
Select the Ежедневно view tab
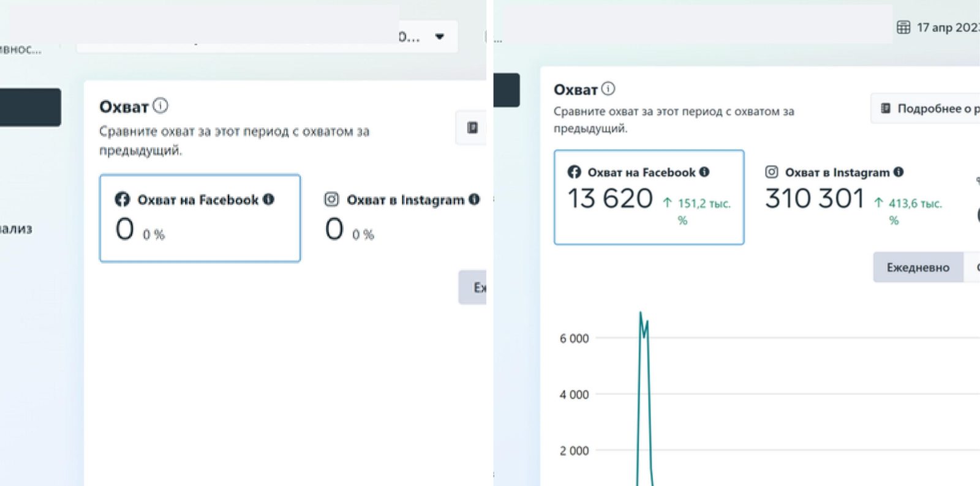click(918, 267)
